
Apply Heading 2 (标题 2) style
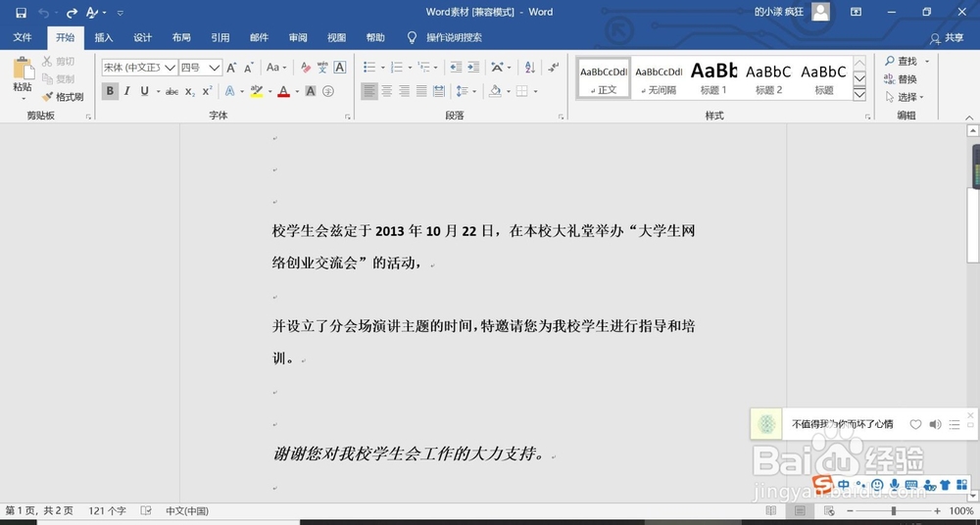[768, 77]
